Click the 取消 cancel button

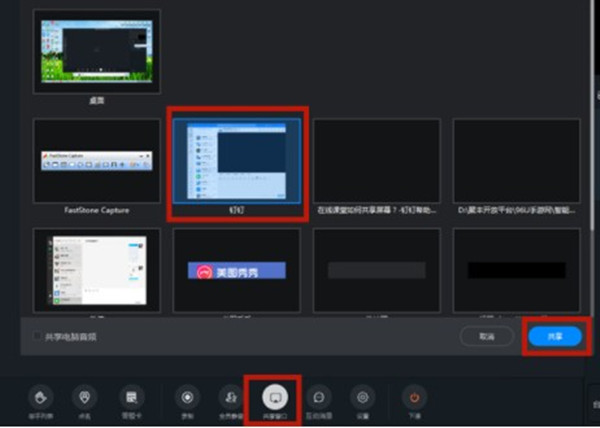tap(487, 337)
